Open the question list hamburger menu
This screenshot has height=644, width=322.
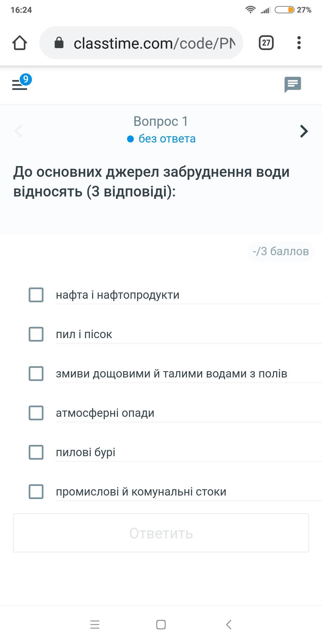pyautogui.click(x=20, y=84)
